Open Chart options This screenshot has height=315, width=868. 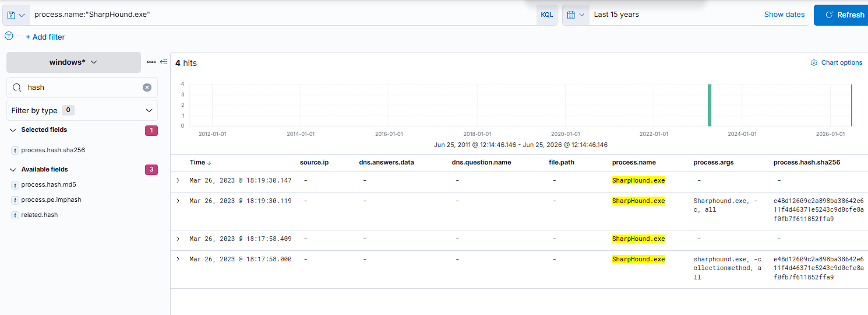coord(837,62)
